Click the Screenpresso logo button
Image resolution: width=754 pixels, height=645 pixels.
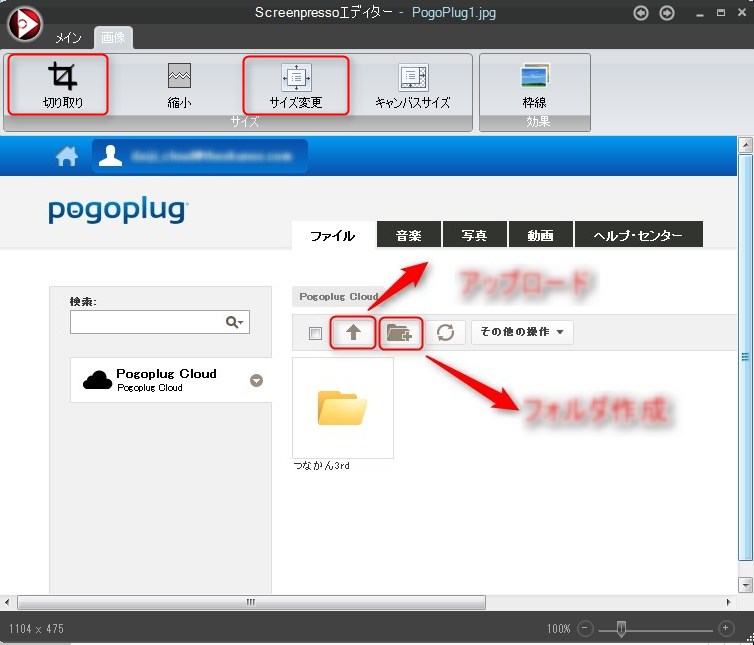point(24,23)
